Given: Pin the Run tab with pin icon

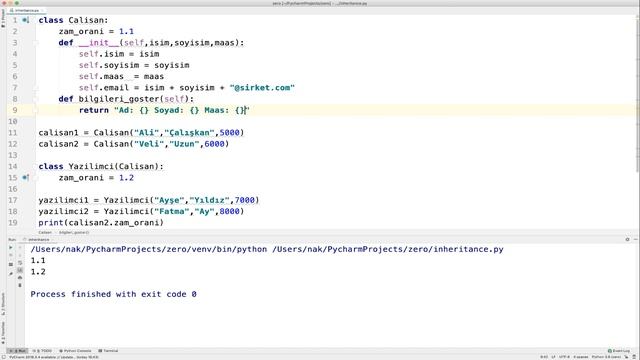Looking at the screenshot, I should click(11, 274).
